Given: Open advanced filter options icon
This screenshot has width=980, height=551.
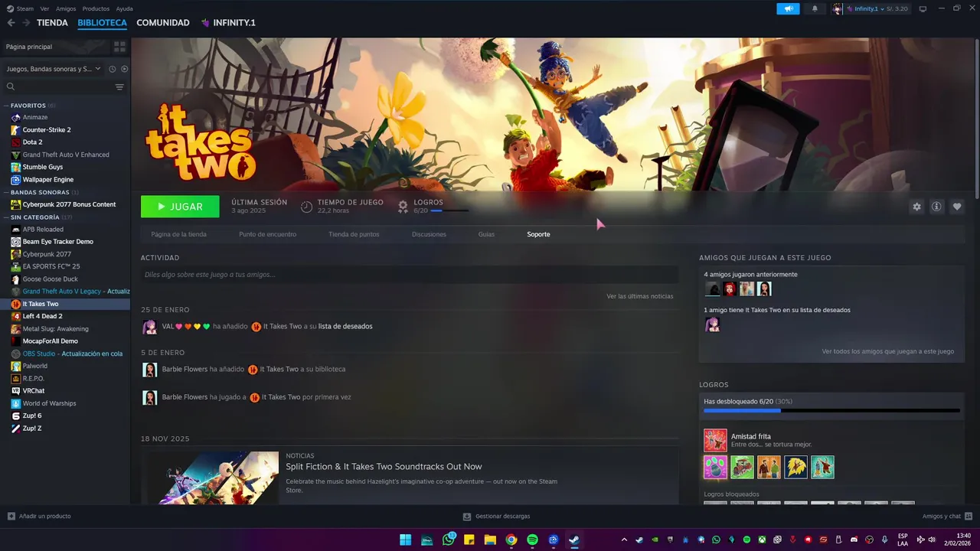Looking at the screenshot, I should (x=119, y=86).
